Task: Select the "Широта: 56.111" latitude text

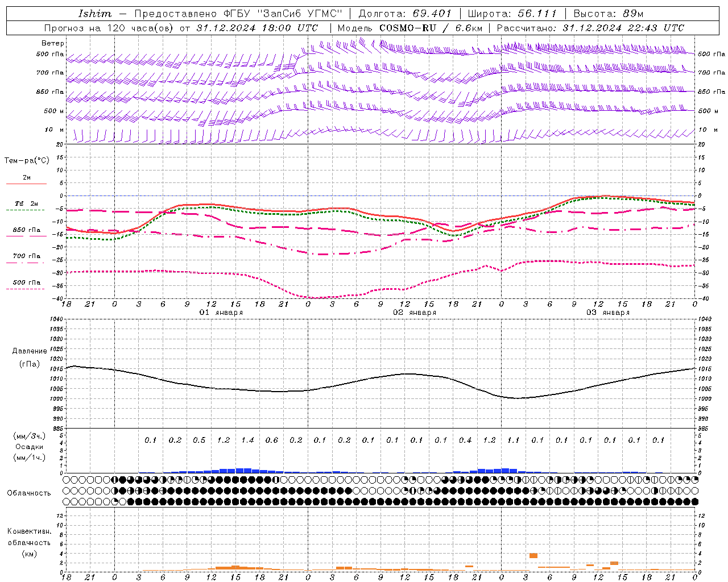Action: click(512, 14)
